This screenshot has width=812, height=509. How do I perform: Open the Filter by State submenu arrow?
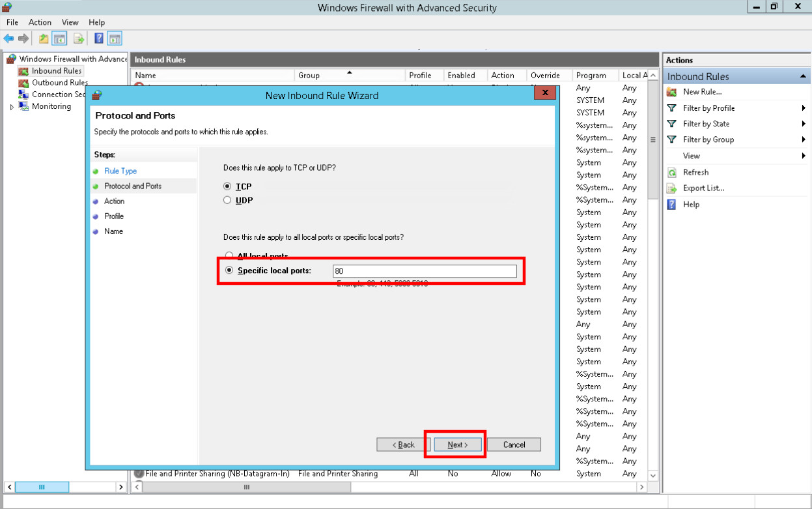(804, 124)
